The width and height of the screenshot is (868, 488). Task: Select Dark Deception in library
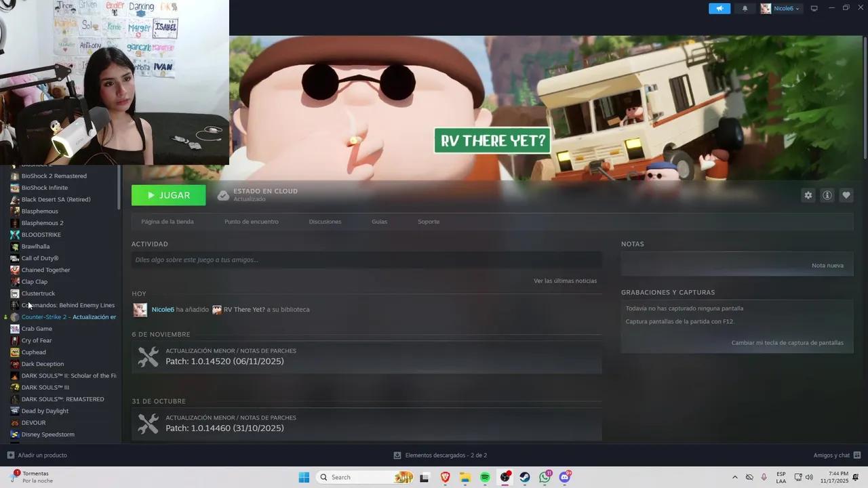coord(43,364)
